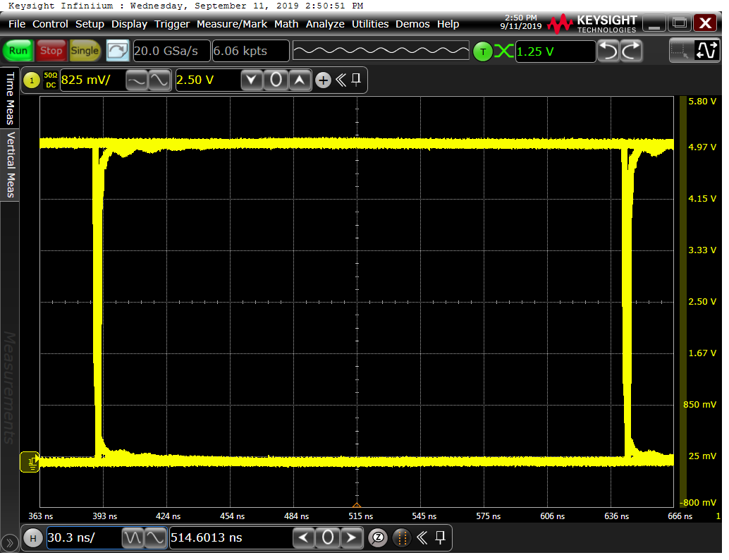Screen dimensions: 729x560
Task: Click the wider timebase wave icon
Action: pos(133,538)
